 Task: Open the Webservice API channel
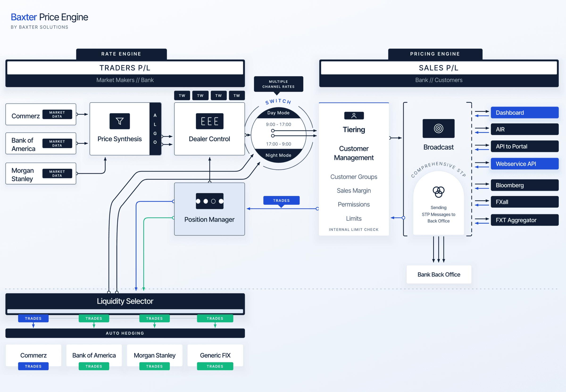pos(525,164)
